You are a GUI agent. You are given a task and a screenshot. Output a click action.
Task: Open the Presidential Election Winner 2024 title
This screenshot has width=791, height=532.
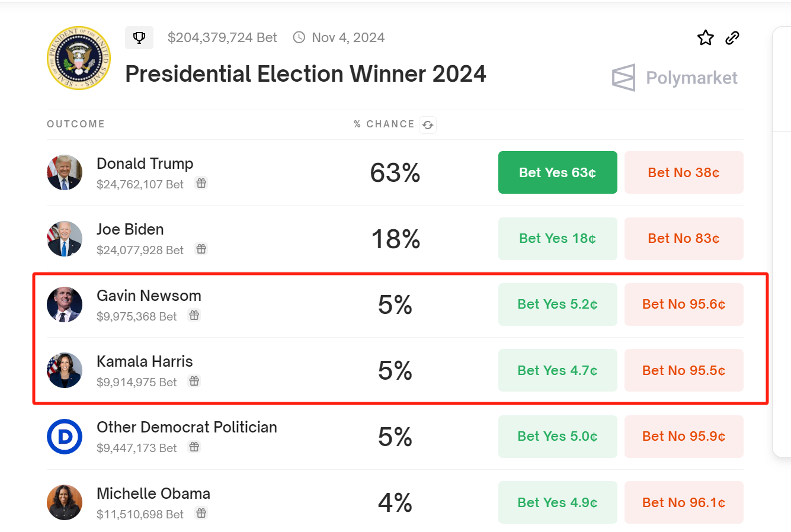(305, 74)
